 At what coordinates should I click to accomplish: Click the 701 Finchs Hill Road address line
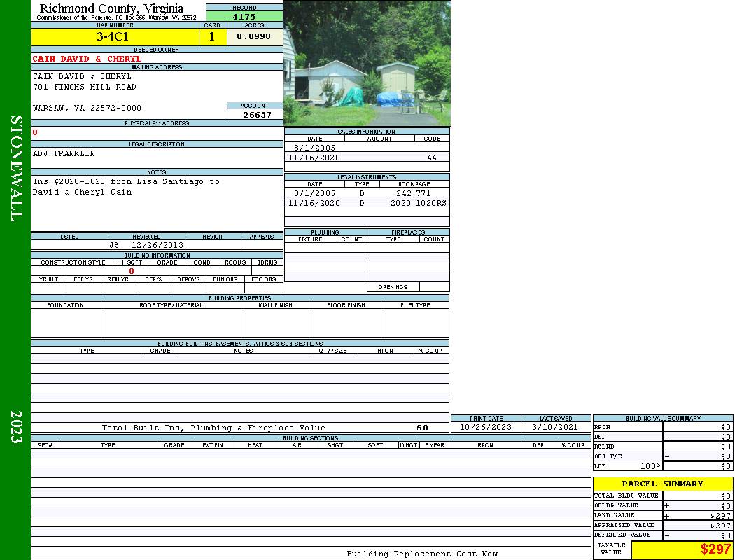click(85, 87)
